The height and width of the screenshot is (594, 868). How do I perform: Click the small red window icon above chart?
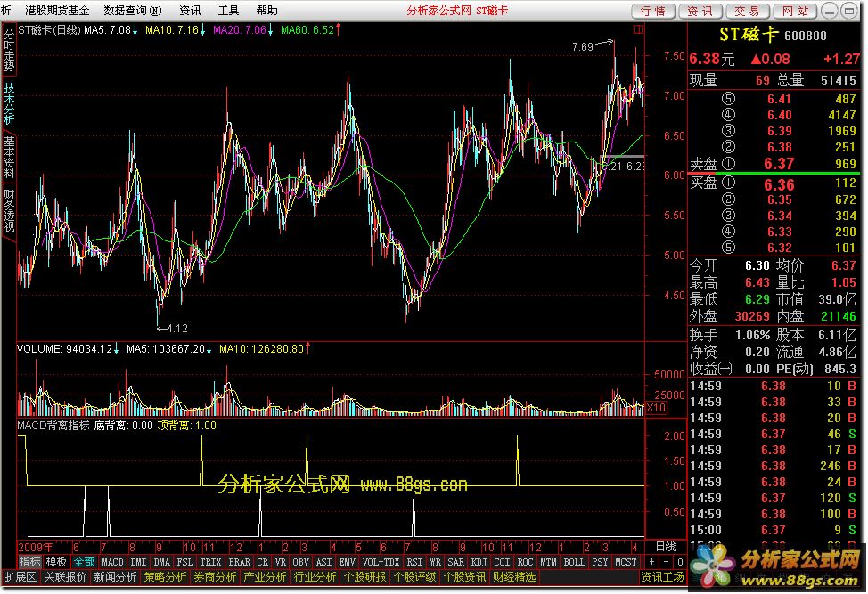[x=638, y=29]
